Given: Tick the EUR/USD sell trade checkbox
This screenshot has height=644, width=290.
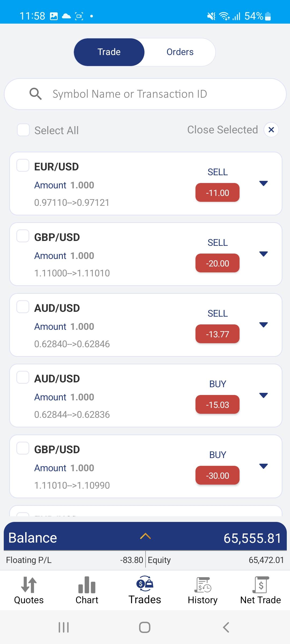Looking at the screenshot, I should [23, 165].
